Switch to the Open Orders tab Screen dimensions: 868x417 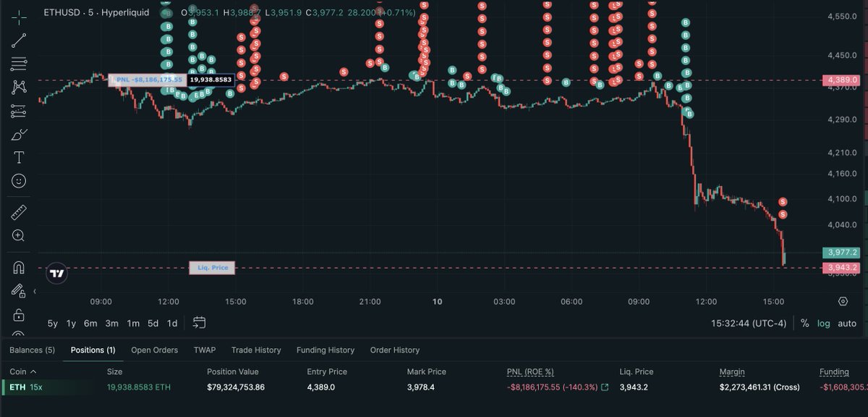pyautogui.click(x=154, y=350)
